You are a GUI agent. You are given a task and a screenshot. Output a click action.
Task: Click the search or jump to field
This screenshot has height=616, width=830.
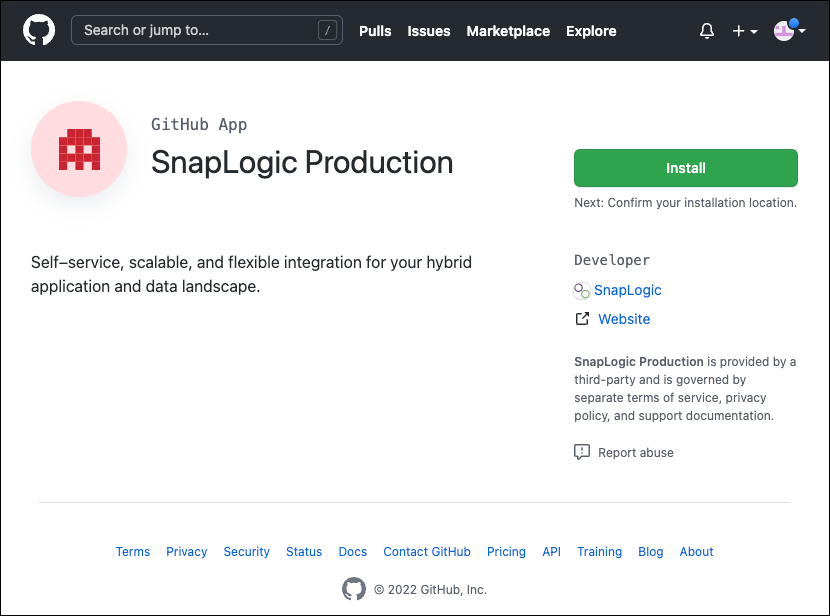pos(206,30)
